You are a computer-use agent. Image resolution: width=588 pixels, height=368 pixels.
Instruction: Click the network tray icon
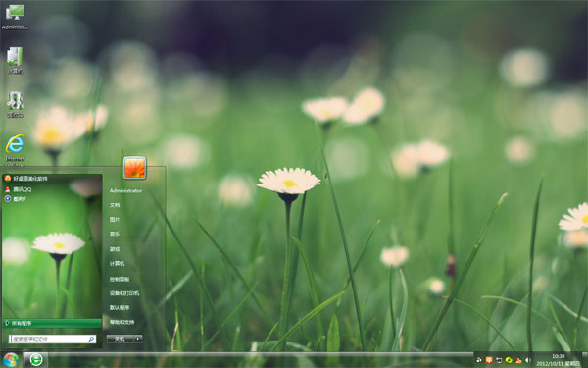click(x=499, y=360)
